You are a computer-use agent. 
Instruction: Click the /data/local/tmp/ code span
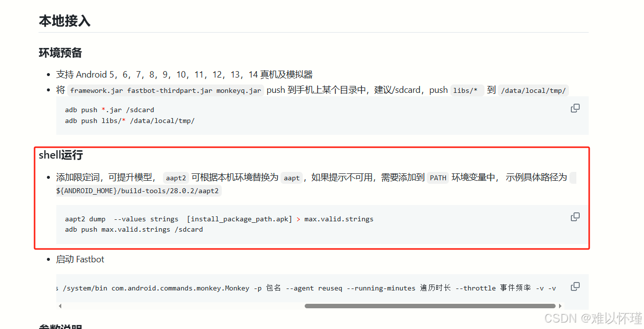coord(533,90)
